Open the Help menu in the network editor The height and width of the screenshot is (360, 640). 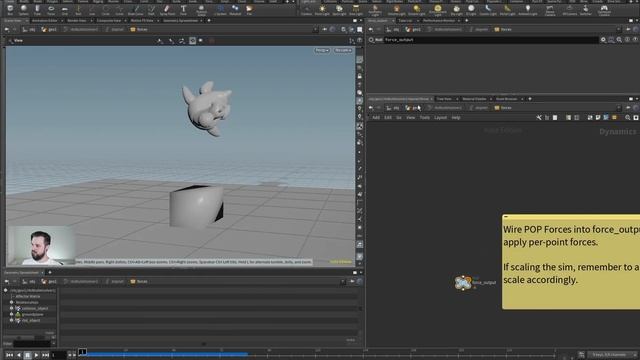click(x=456, y=118)
